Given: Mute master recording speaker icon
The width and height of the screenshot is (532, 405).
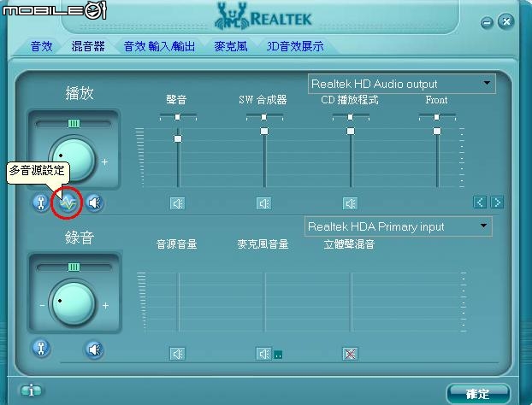Looking at the screenshot, I should click(94, 349).
